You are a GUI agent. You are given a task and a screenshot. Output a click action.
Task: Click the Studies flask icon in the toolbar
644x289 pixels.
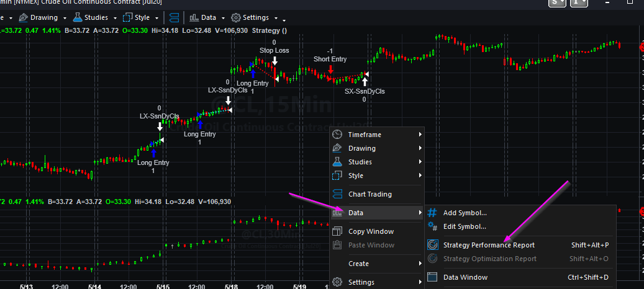pos(78,17)
